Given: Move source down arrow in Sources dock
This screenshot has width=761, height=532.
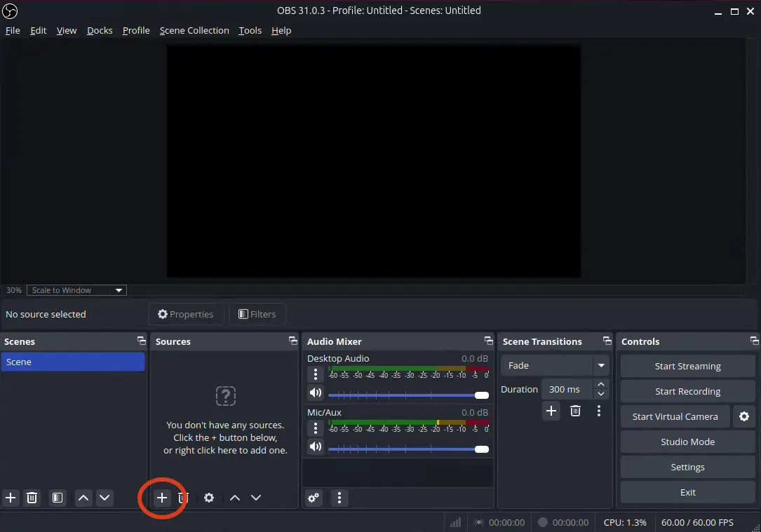Looking at the screenshot, I should pos(256,498).
